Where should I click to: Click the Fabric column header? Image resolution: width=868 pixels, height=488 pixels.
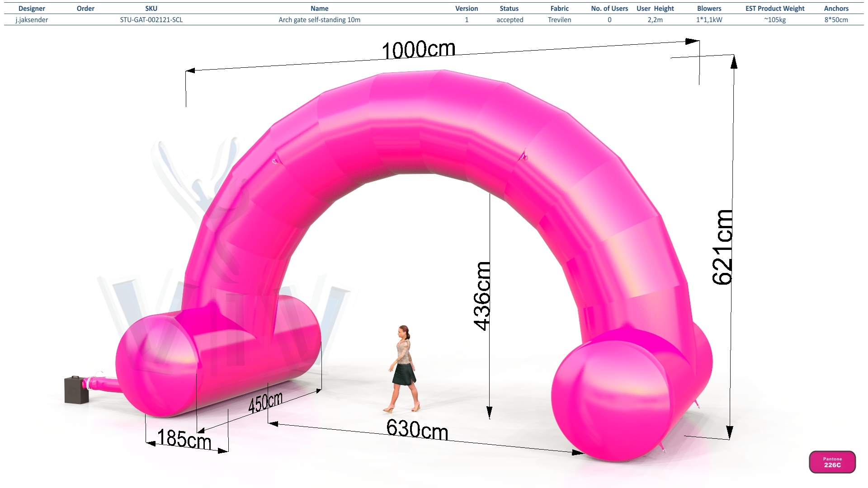[x=560, y=9]
